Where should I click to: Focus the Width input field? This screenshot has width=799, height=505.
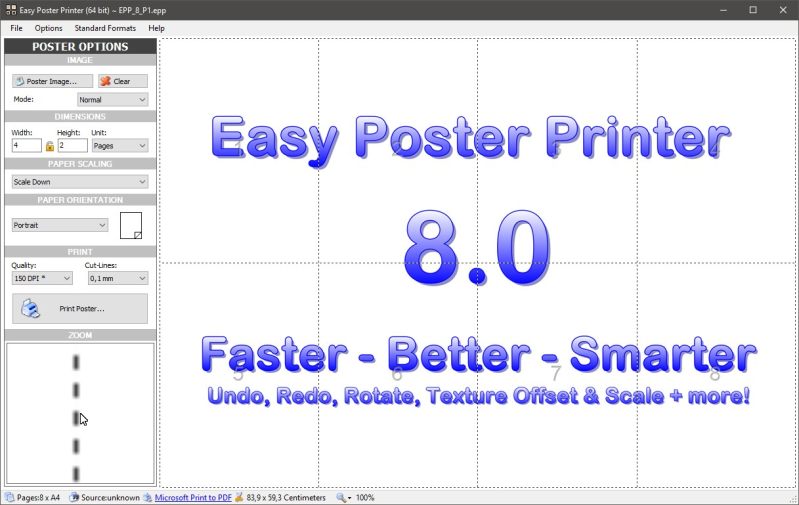coord(26,145)
